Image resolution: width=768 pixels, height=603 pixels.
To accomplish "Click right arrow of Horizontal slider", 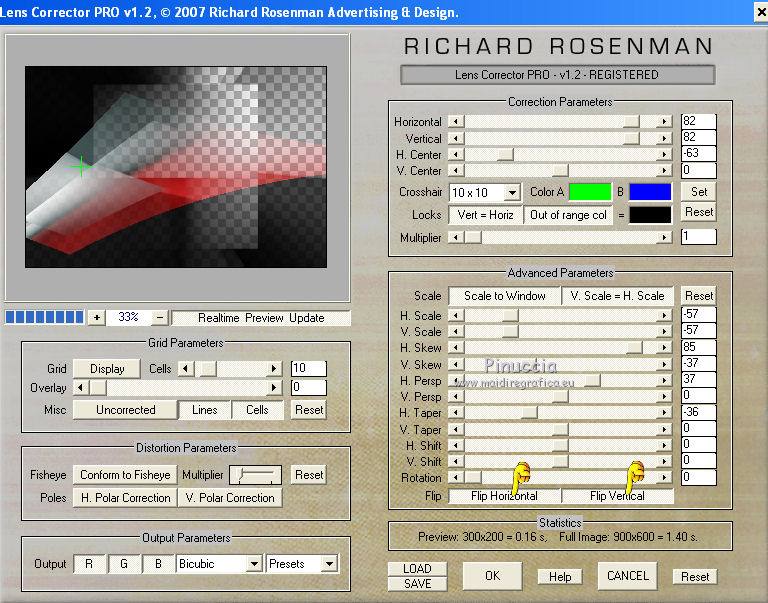I will click(664, 122).
